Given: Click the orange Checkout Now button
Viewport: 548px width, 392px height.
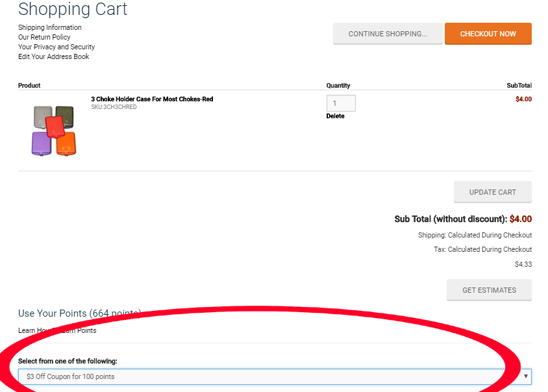Looking at the screenshot, I should tap(488, 34).
